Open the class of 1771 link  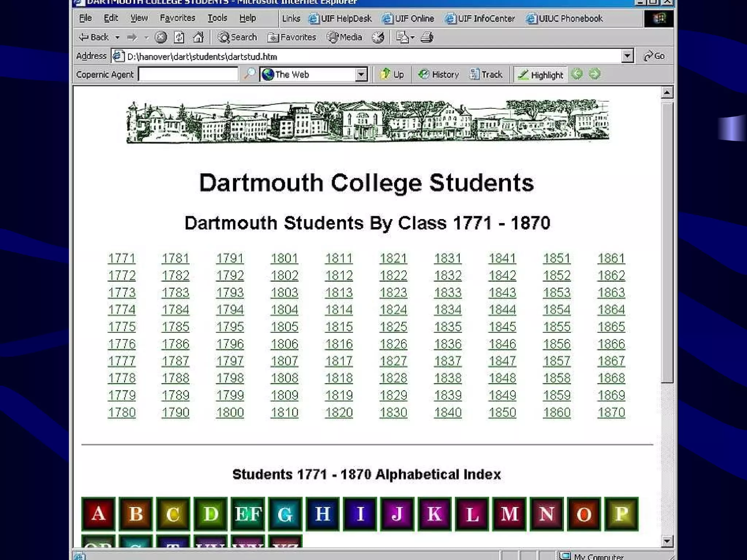tap(121, 258)
